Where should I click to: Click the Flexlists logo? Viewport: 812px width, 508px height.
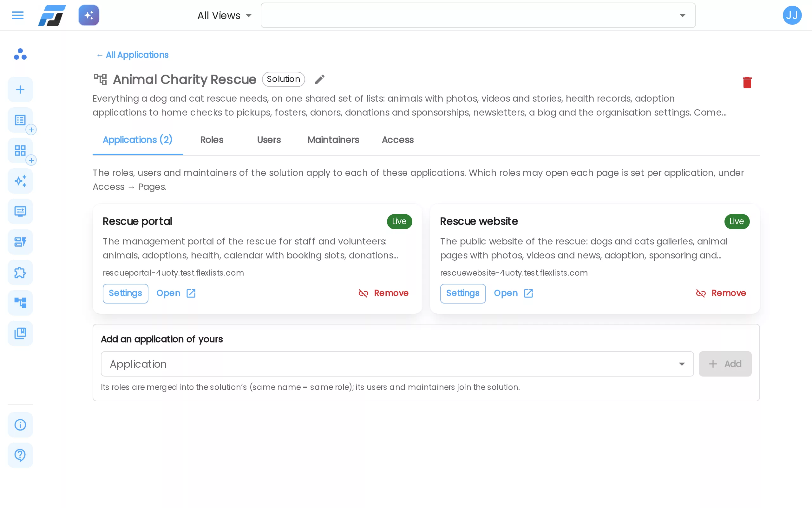click(52, 16)
